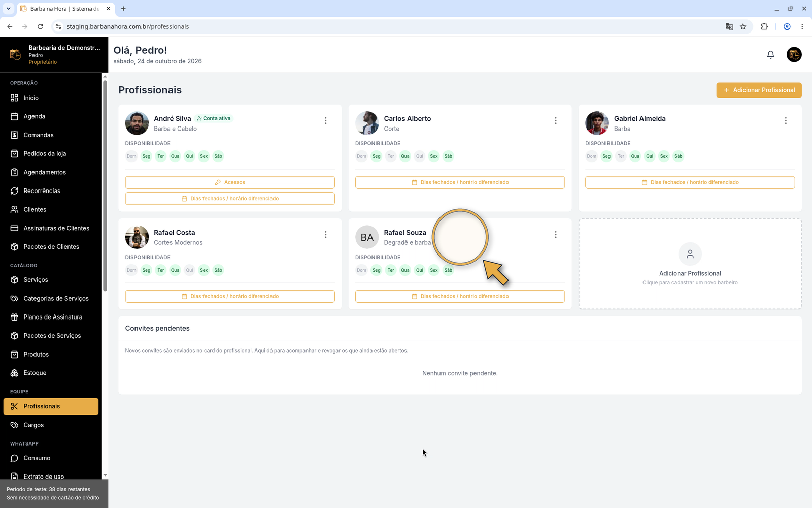
Task: Toggle Qua availability for Gabriel Almeida
Action: pyautogui.click(x=635, y=156)
